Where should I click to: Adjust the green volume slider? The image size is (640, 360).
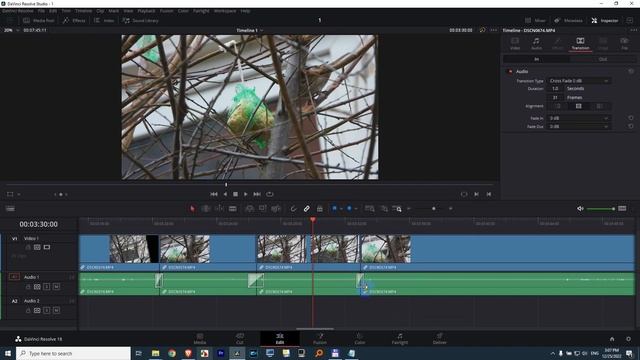(x=601, y=209)
